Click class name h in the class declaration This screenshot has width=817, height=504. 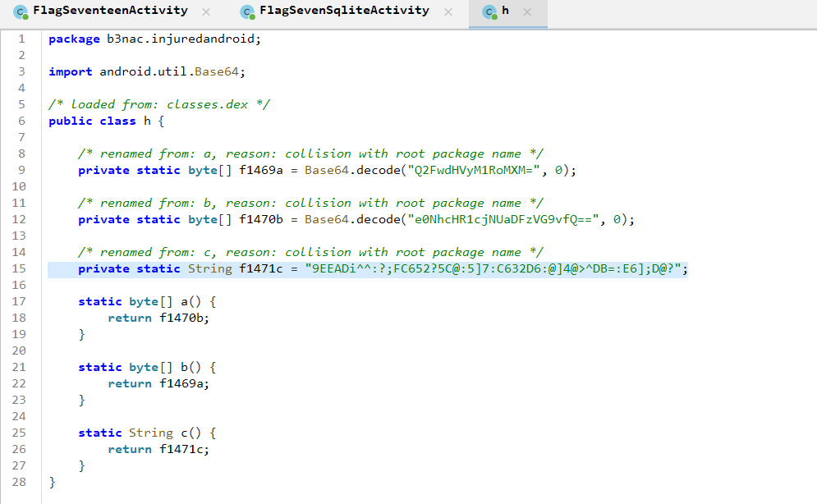click(148, 121)
